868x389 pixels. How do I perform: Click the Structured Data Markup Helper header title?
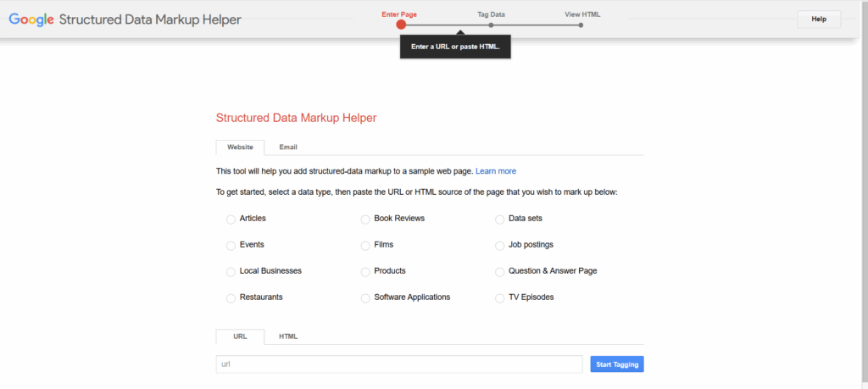[150, 20]
